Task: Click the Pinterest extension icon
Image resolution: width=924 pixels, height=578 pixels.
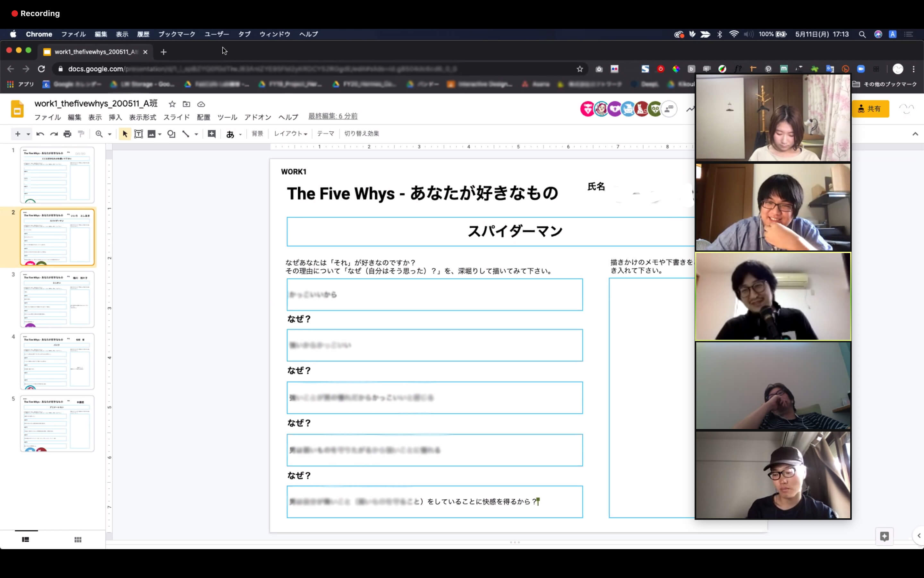Action: [x=768, y=69]
